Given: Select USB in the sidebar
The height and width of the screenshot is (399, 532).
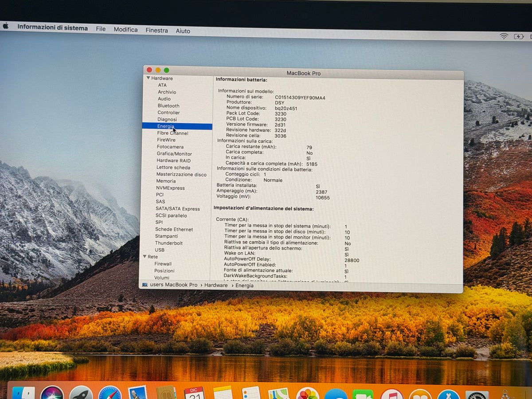Looking at the screenshot, I should tap(160, 250).
